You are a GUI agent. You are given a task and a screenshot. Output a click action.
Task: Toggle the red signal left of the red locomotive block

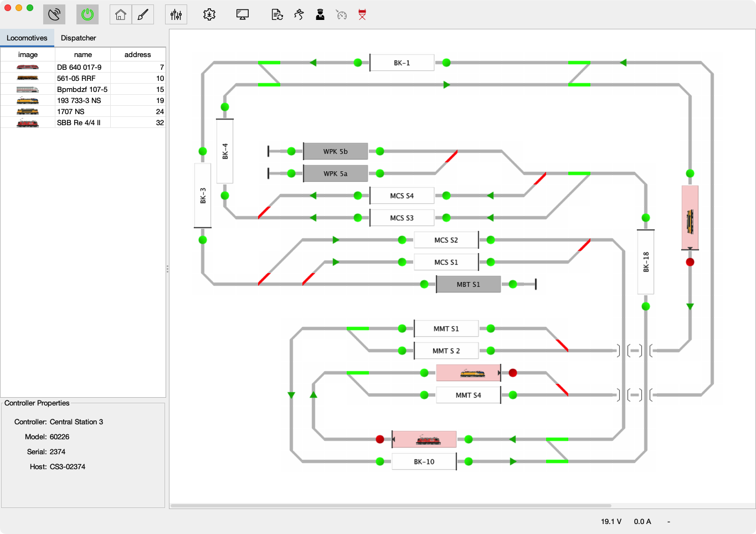380,439
